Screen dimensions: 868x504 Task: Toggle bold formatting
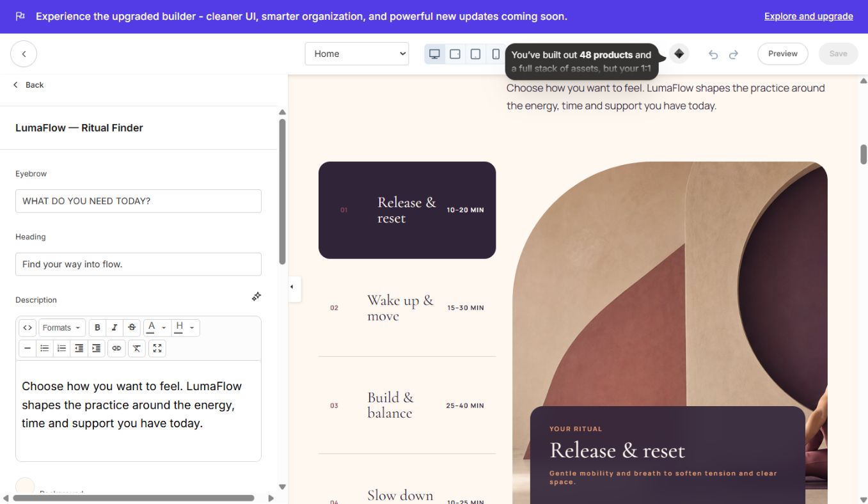97,327
